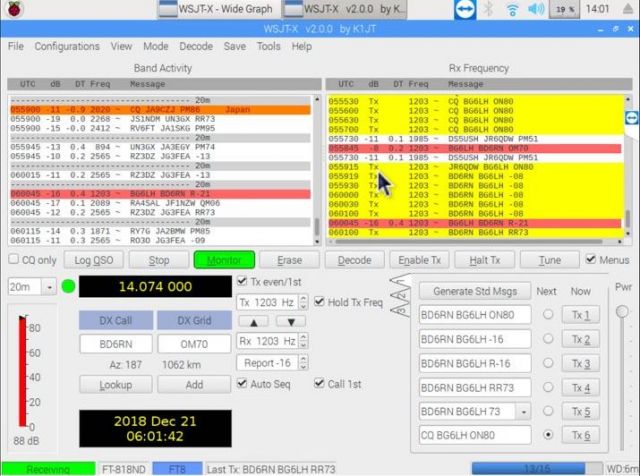Open the Raspberry Pi main menu

coord(15,9)
